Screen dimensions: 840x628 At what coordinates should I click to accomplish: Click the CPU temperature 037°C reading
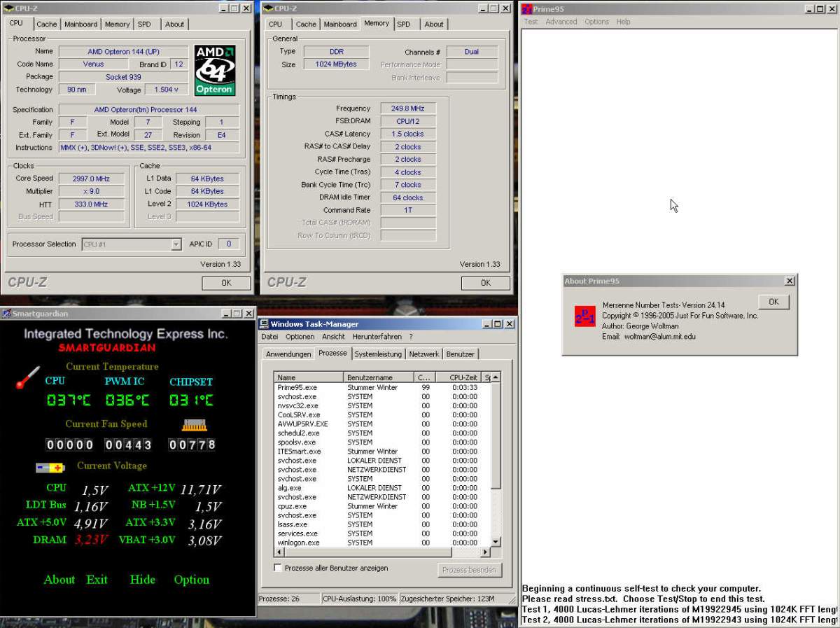tap(69, 400)
